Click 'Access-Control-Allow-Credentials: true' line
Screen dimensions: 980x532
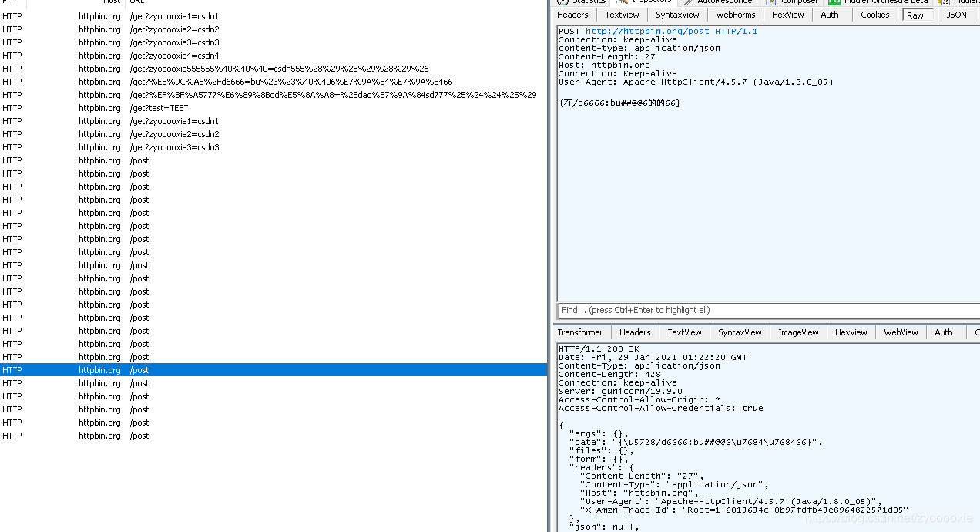coord(661,409)
